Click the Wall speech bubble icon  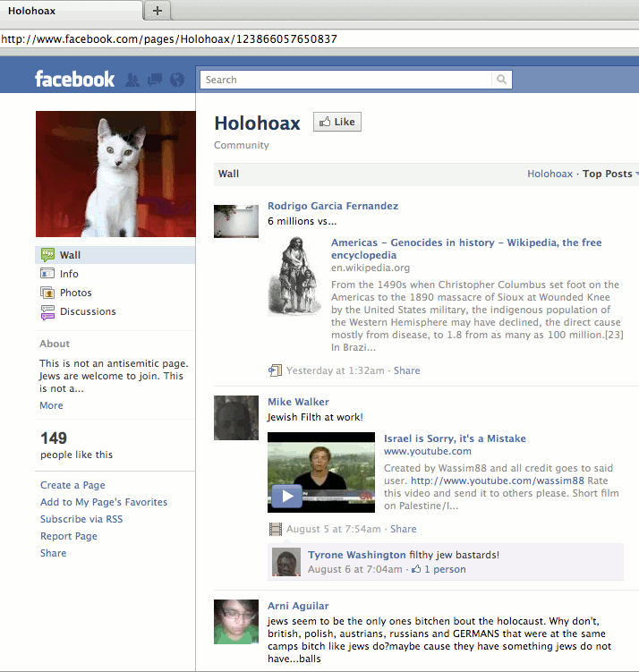point(47,255)
